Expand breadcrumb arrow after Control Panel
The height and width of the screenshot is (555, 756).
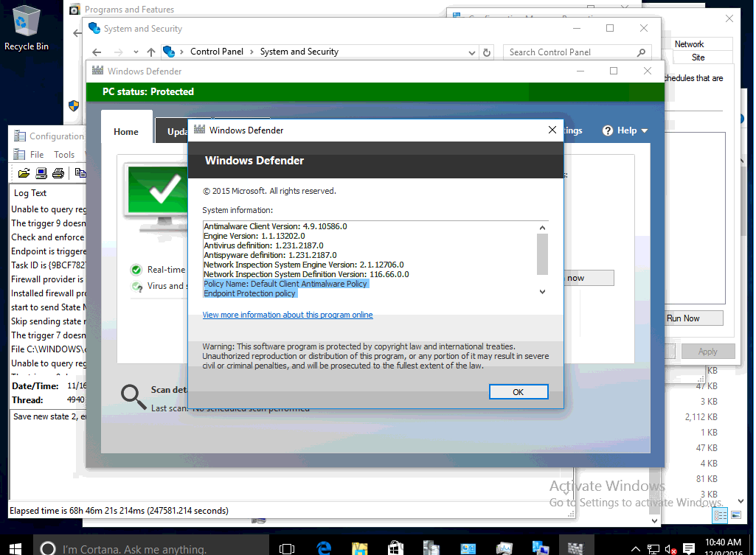pos(252,52)
